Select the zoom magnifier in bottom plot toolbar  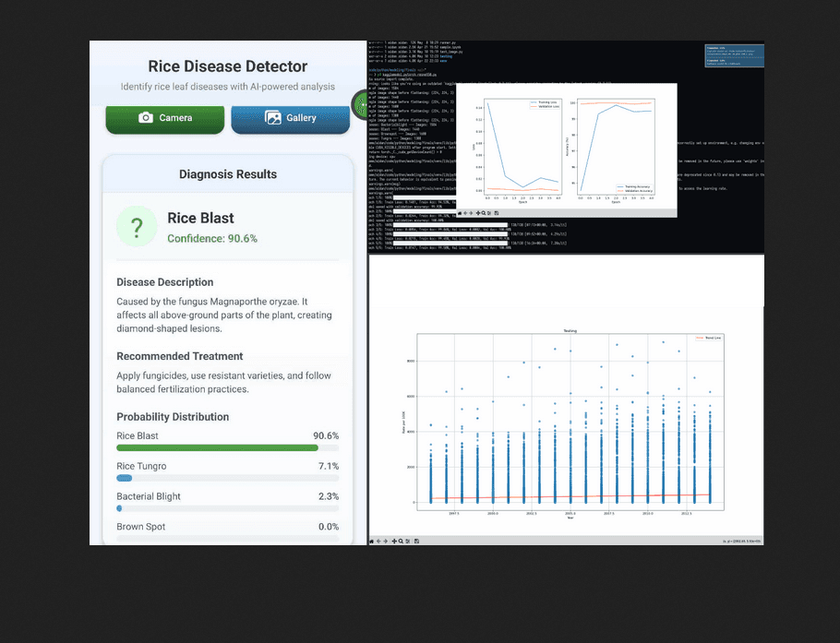(402, 541)
